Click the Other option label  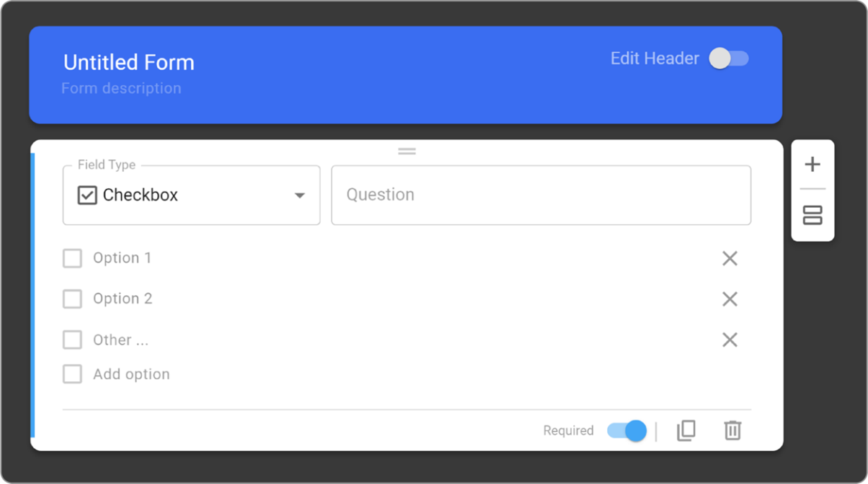coord(119,340)
